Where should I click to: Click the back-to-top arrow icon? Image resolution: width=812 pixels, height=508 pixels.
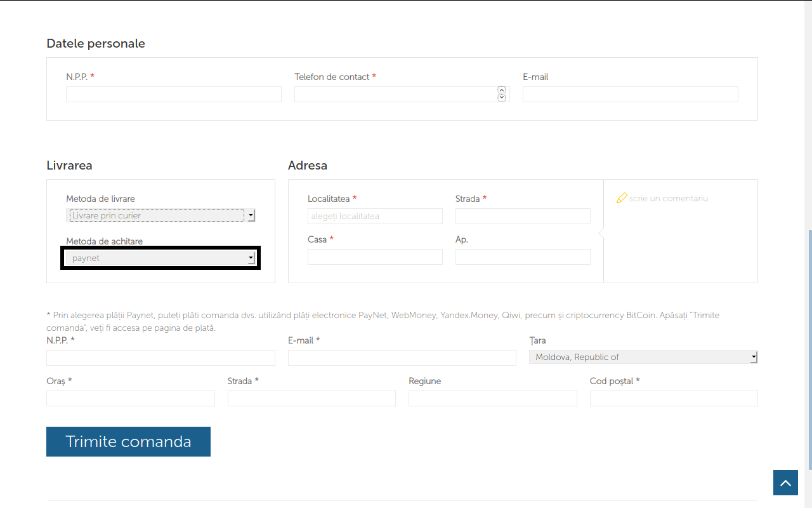coord(785,483)
